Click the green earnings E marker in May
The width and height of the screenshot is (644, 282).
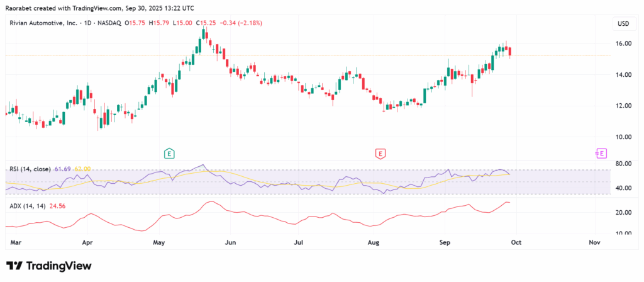169,154
